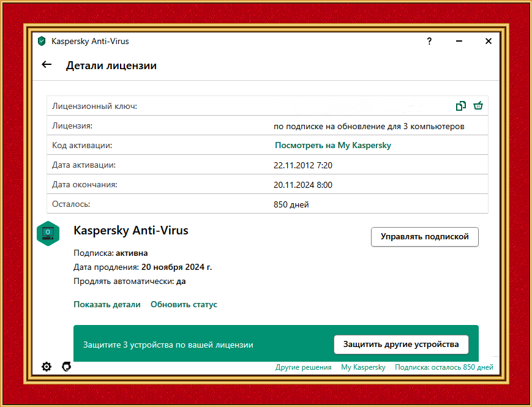Click Защитить другие устройства button

tap(401, 345)
